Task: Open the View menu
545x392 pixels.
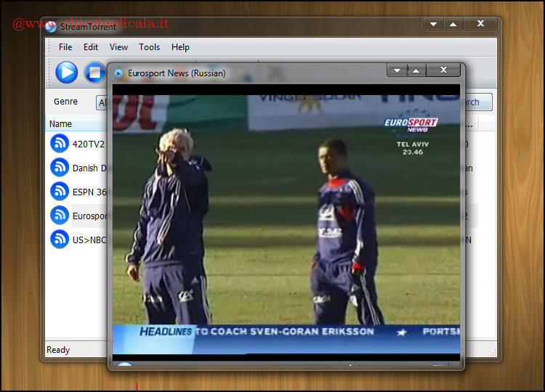Action: 118,47
